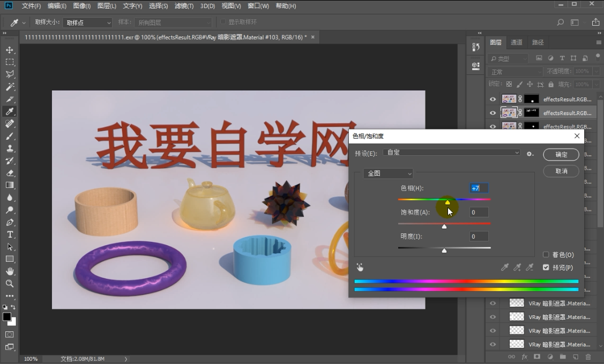The width and height of the screenshot is (604, 364).
Task: Select the Move tool
Action: (10, 50)
